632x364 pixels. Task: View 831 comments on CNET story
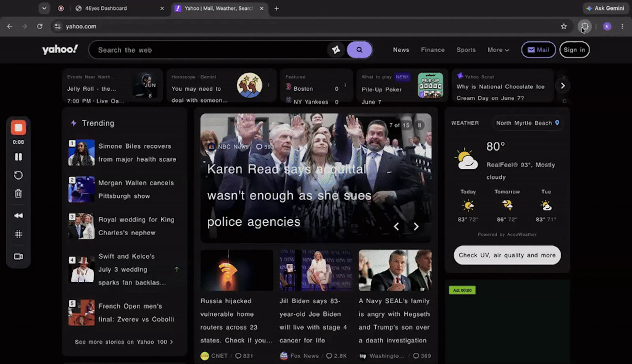point(244,356)
